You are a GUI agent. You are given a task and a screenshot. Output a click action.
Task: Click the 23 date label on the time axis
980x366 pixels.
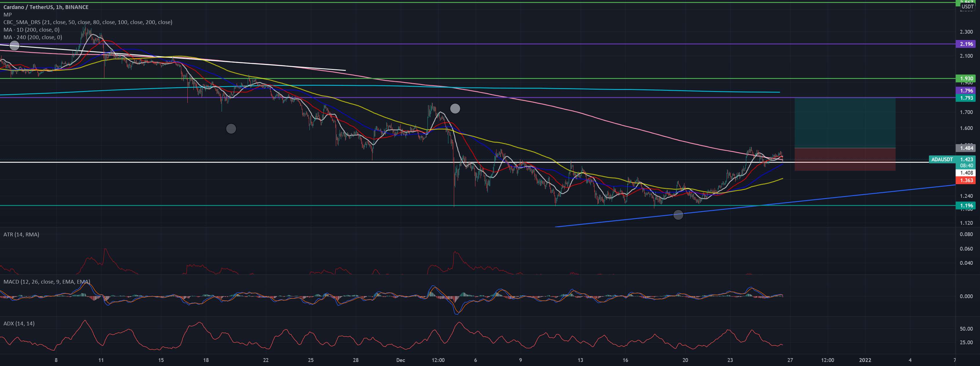coord(730,360)
